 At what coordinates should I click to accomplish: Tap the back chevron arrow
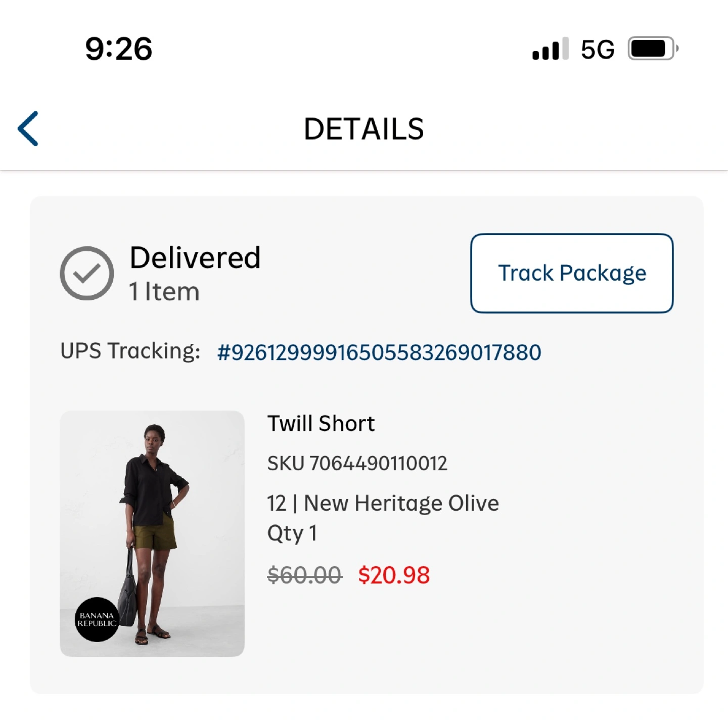tap(28, 128)
